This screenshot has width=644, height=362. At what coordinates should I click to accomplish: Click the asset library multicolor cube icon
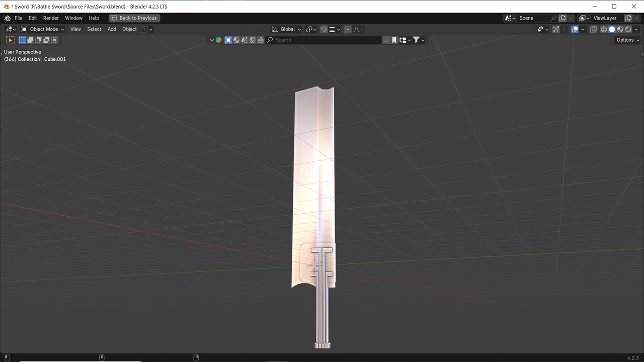tap(219, 40)
